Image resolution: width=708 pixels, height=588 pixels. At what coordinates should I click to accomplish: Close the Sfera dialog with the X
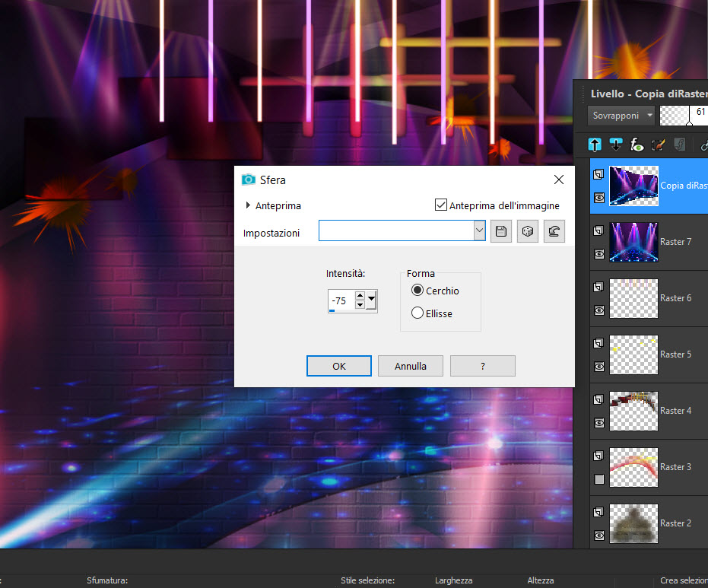(558, 180)
